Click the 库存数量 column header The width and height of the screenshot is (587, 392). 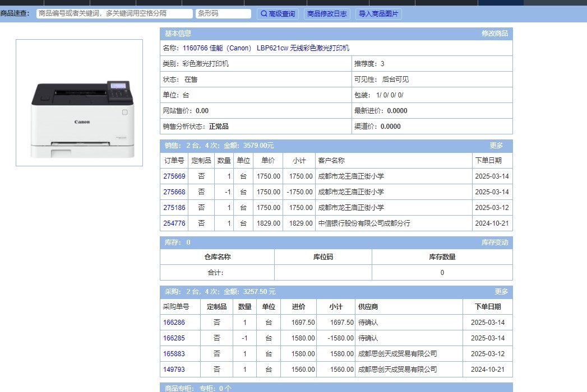point(442,257)
